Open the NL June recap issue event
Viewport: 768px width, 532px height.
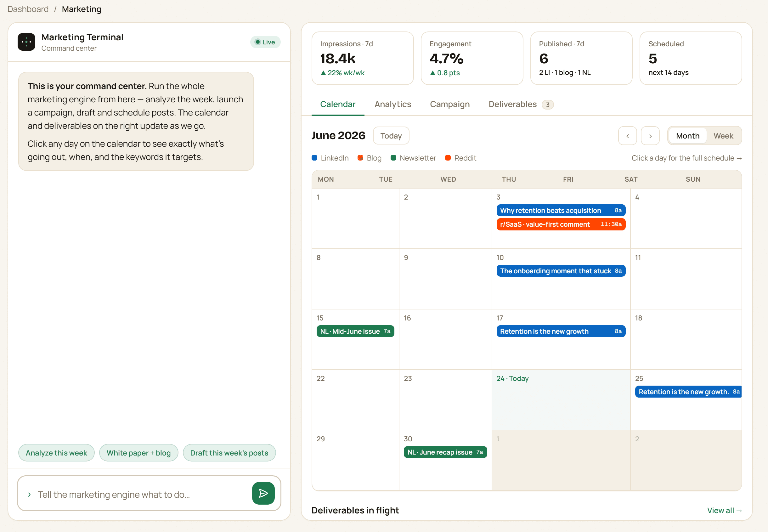pos(445,452)
